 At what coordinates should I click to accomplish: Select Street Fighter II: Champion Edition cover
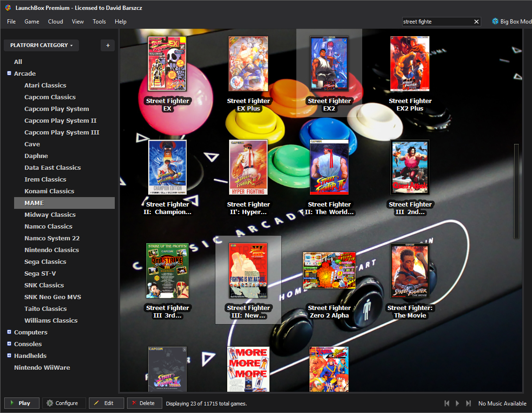(167, 167)
